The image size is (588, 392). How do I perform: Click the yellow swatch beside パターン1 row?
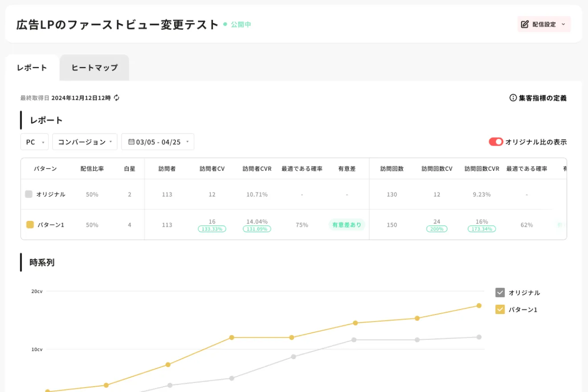click(30, 225)
